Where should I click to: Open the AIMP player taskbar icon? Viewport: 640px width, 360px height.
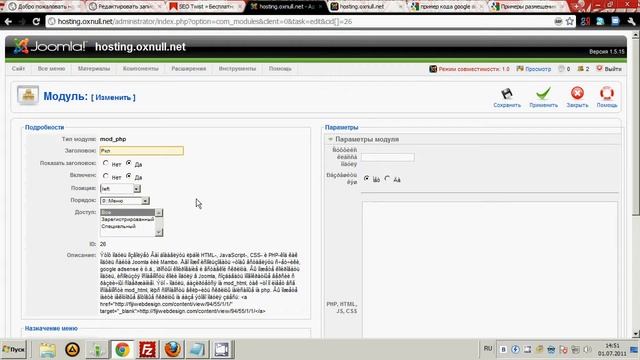[72, 350]
